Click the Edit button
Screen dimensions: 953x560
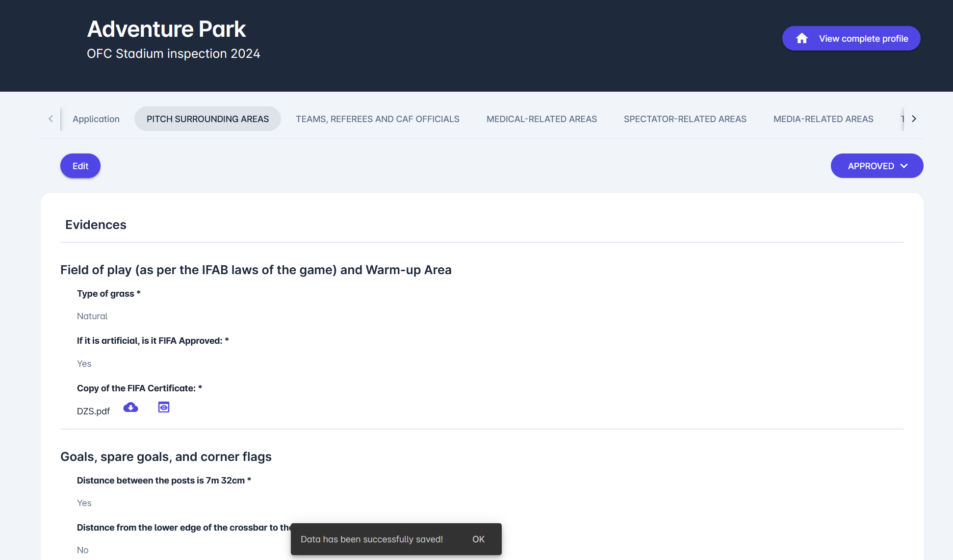tap(80, 166)
